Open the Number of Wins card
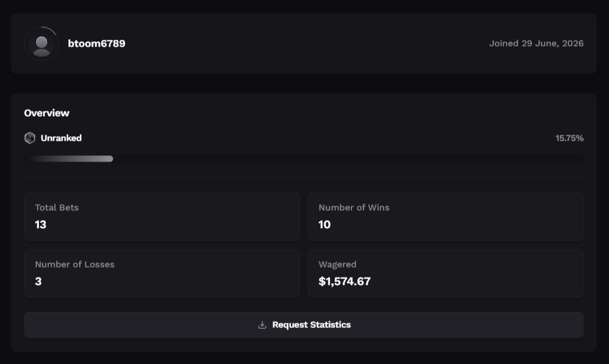The width and height of the screenshot is (609, 364). [x=445, y=217]
